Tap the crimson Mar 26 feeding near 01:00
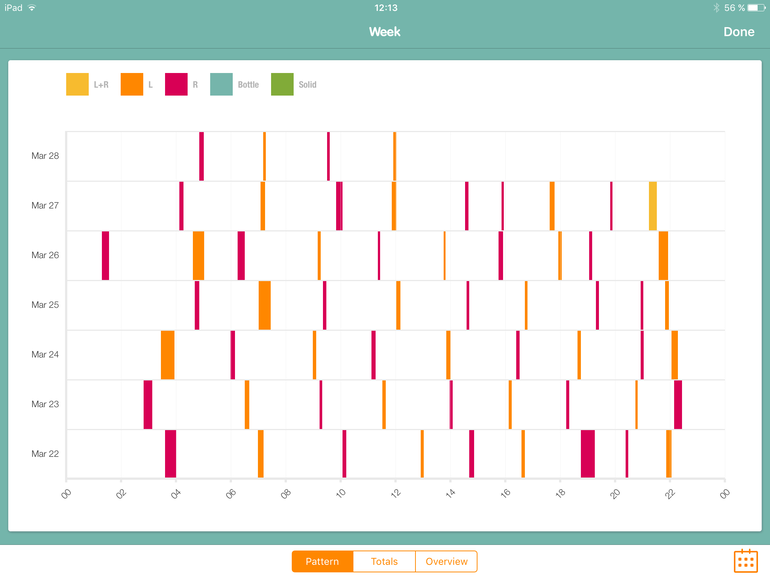This screenshot has width=770, height=578. pos(105,255)
